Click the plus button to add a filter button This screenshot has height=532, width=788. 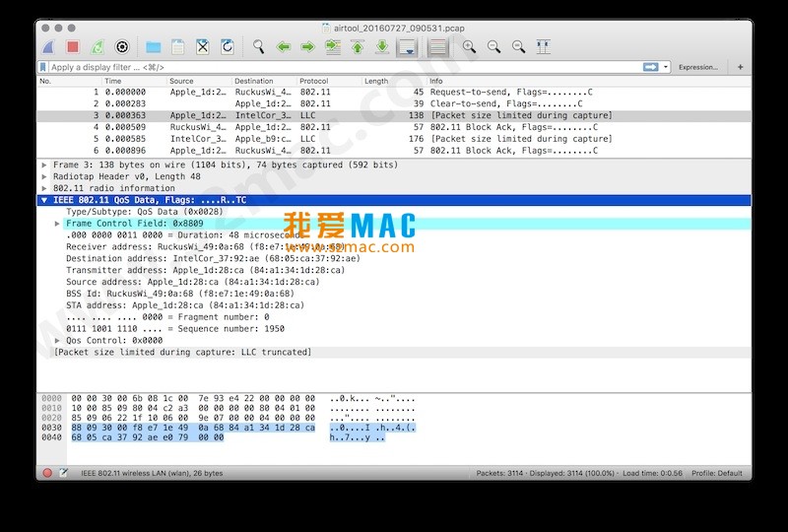pos(740,67)
